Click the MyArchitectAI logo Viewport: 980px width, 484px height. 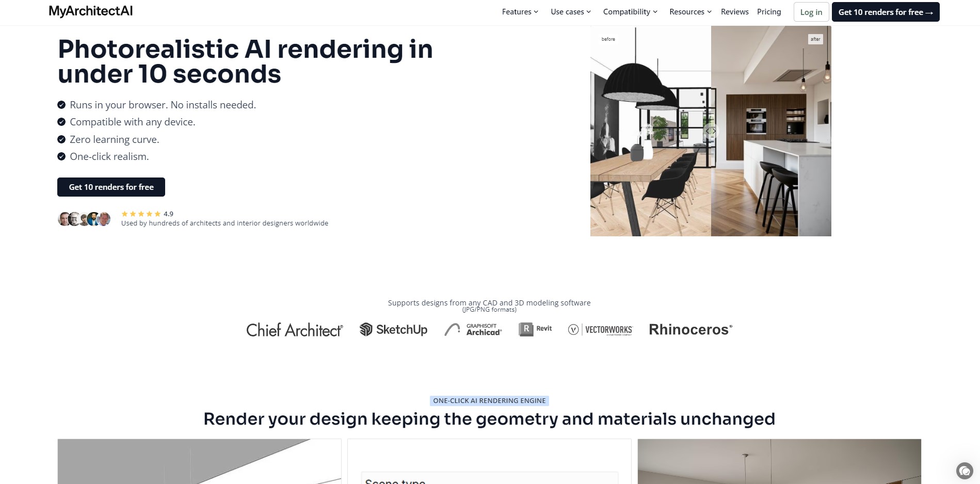90,11
